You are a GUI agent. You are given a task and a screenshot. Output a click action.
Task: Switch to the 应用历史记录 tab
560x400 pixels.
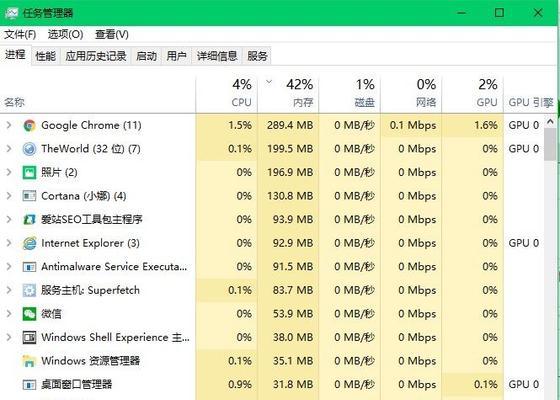point(96,56)
